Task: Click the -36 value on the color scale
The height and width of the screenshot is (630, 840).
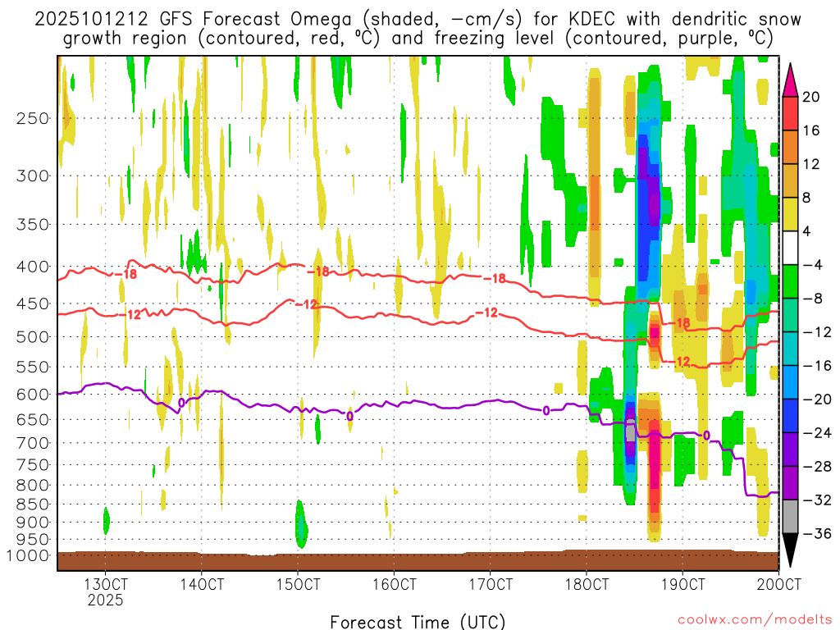Action: click(x=816, y=533)
